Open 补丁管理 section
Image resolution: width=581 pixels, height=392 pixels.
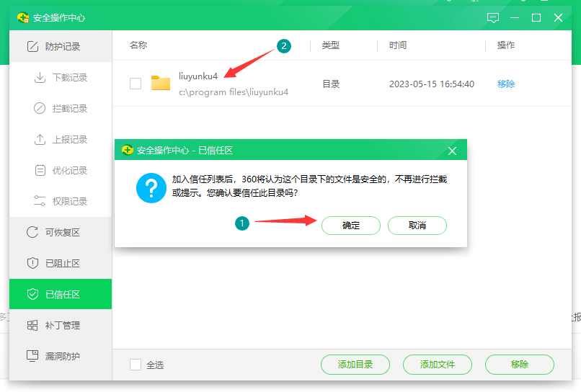click(x=61, y=325)
